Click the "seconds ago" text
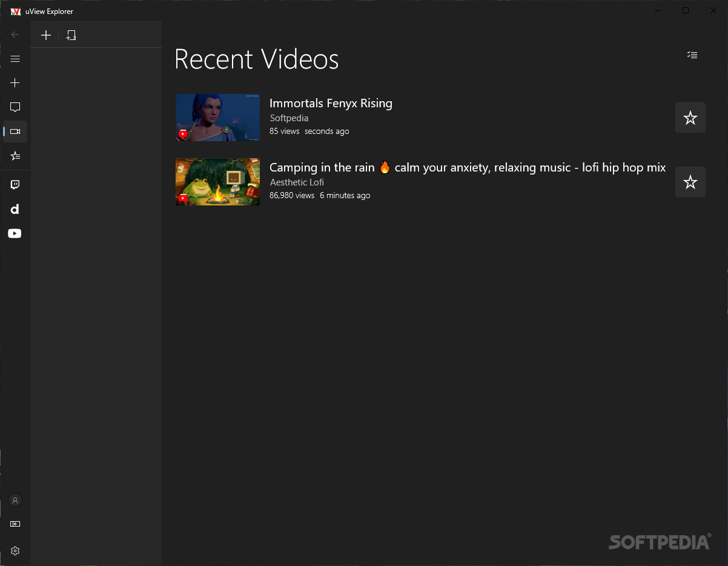 (x=327, y=132)
